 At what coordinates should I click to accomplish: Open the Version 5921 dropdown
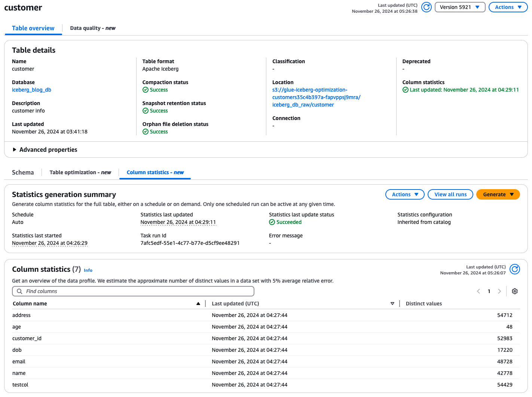460,7
